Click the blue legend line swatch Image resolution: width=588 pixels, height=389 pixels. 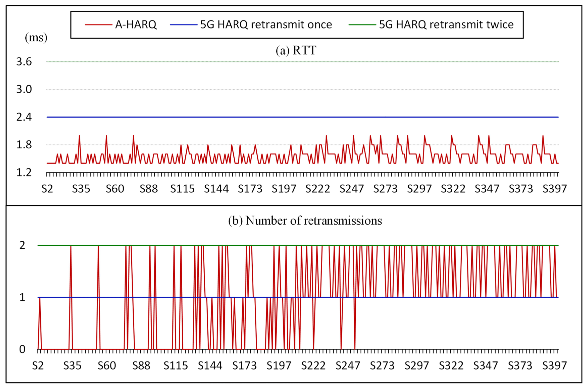184,25
